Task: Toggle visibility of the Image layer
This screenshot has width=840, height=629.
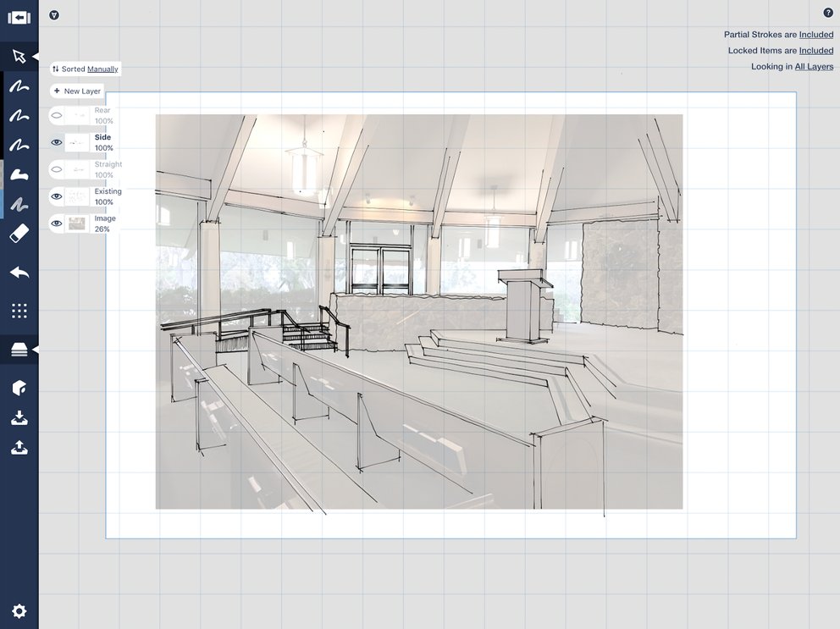Action: [x=55, y=223]
